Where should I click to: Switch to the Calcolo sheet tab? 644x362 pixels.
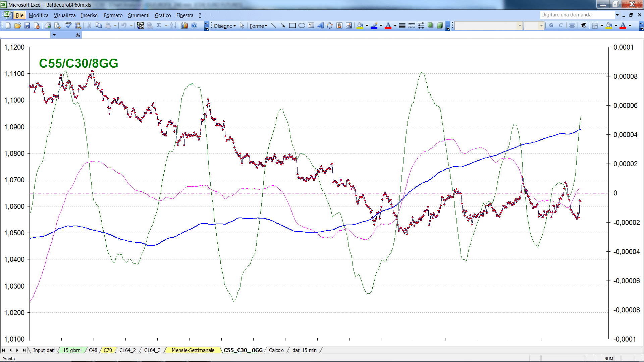click(276, 350)
